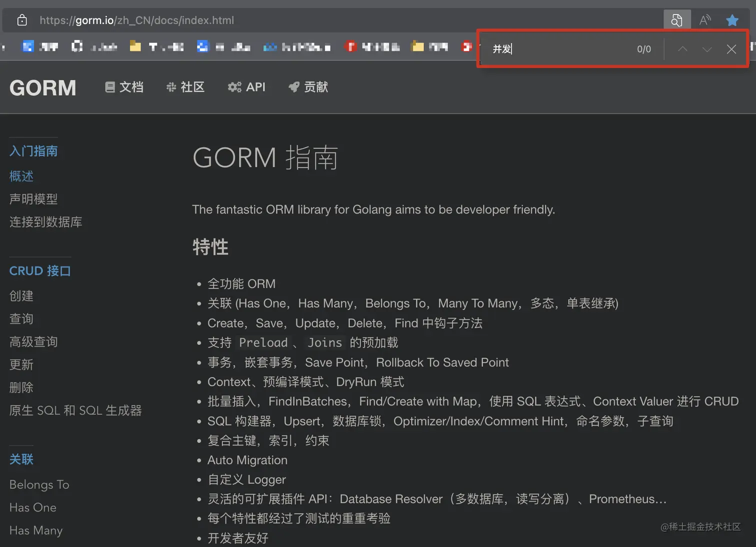The image size is (756, 547).
Task: Click the 复合主键，索引，约束 list item
Action: tap(268, 440)
